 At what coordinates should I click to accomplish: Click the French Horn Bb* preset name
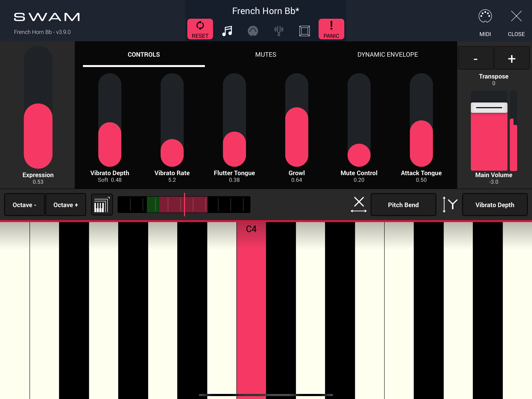tap(266, 11)
